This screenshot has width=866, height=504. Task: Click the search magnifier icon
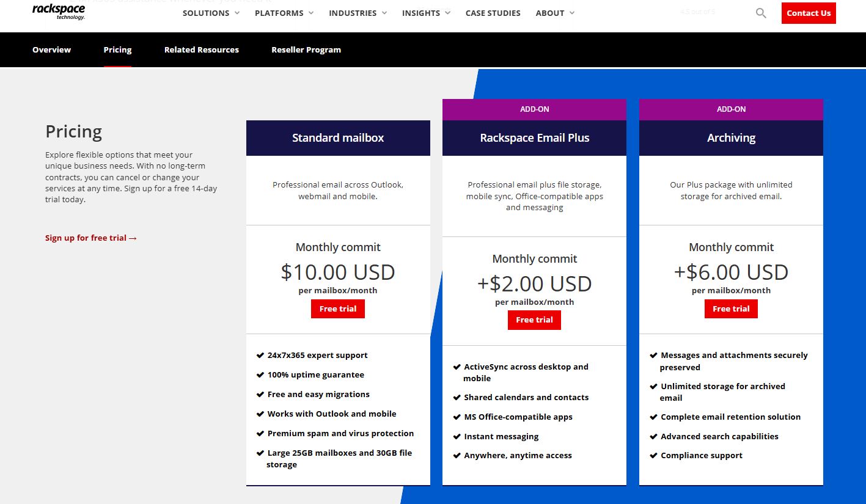[760, 12]
